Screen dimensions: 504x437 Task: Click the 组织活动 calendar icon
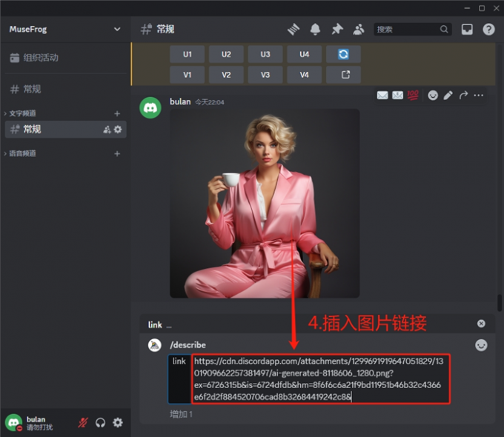click(15, 58)
